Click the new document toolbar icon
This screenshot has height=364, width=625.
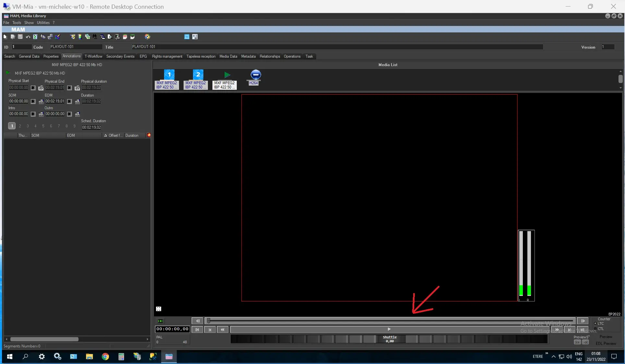pos(5,37)
